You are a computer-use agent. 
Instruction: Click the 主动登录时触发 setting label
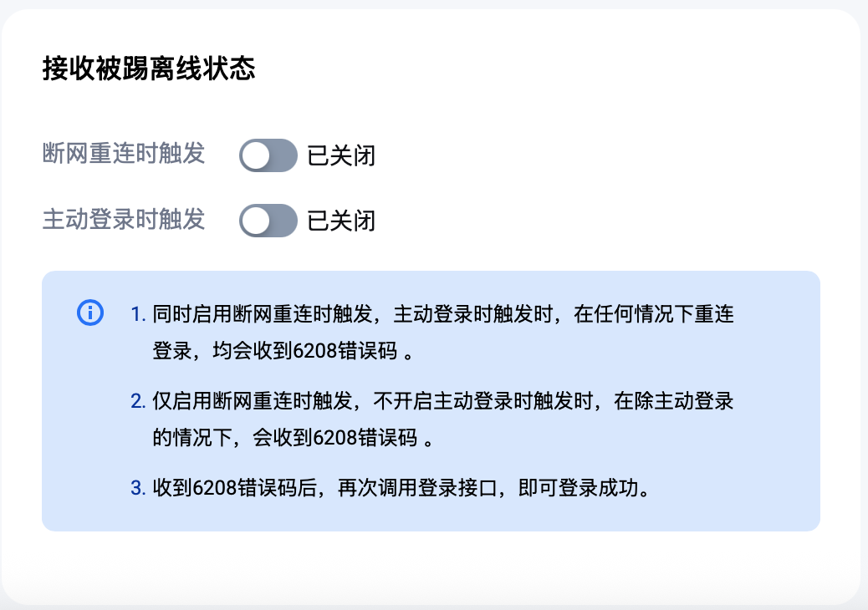click(123, 220)
